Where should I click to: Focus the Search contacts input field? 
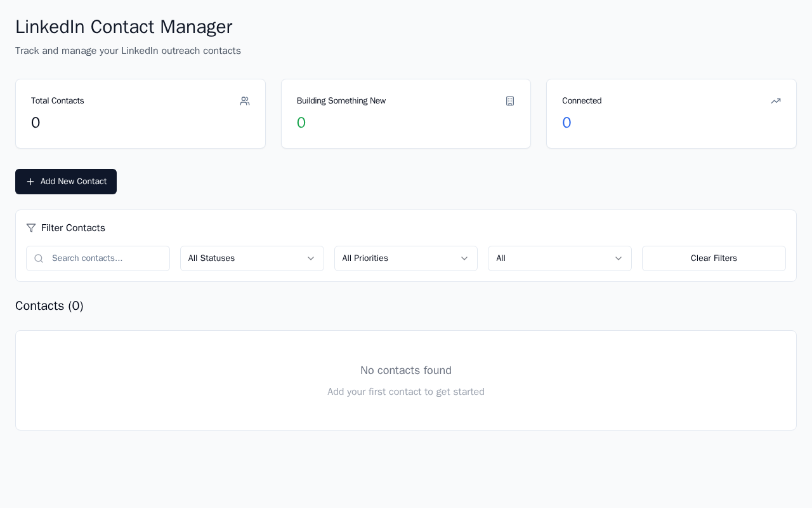pyautogui.click(x=107, y=258)
